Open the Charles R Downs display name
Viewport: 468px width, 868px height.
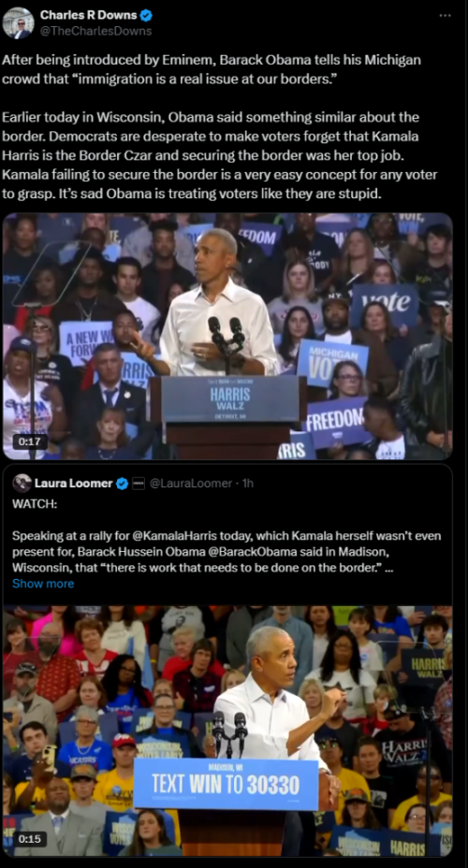88,16
